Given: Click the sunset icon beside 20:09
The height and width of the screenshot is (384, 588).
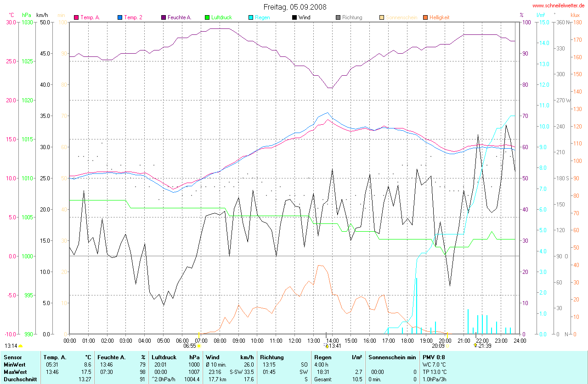Looking at the screenshot, I should [447, 346].
